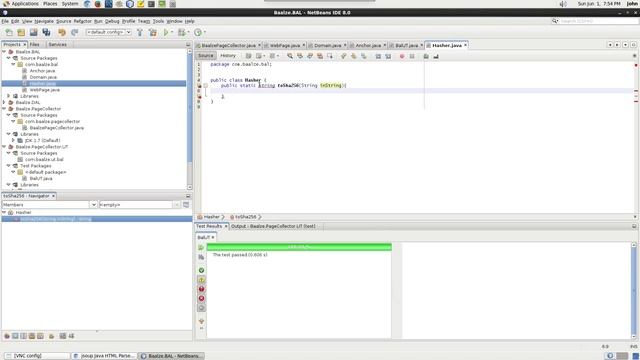Screen dimensions: 640x360
Task: Open the Places system menu
Action: coord(50,4)
